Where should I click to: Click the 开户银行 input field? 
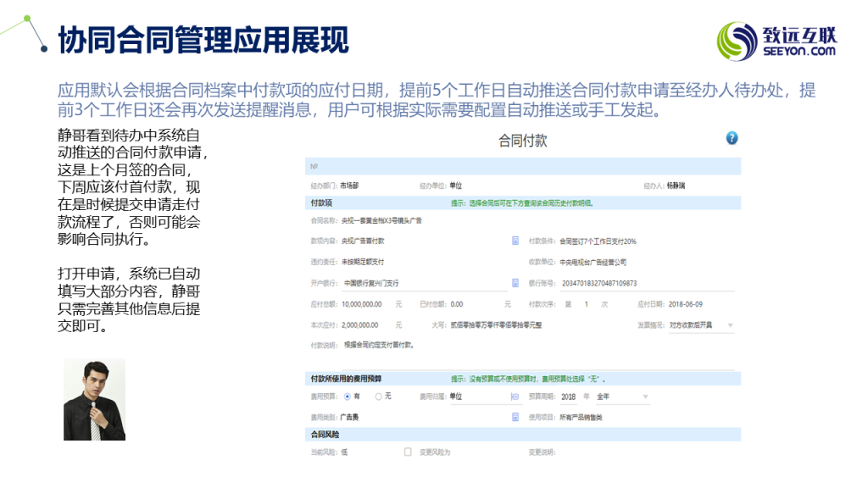422,283
